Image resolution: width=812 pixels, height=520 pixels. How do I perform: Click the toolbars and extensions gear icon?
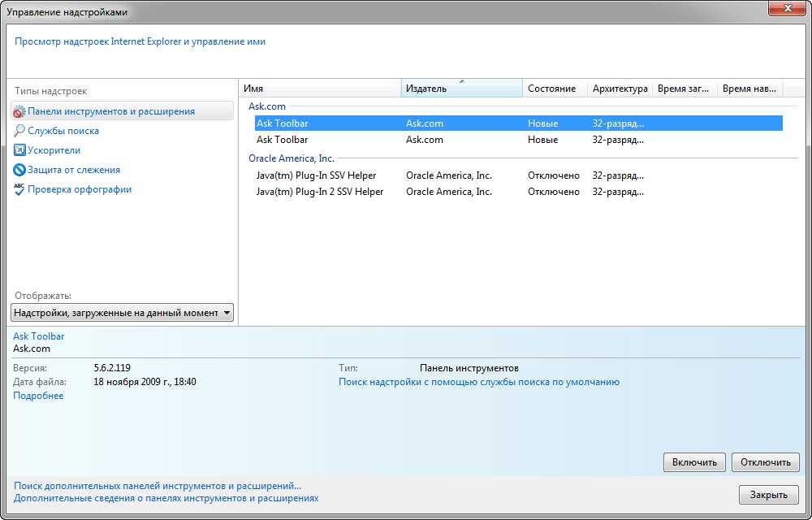tap(19, 111)
